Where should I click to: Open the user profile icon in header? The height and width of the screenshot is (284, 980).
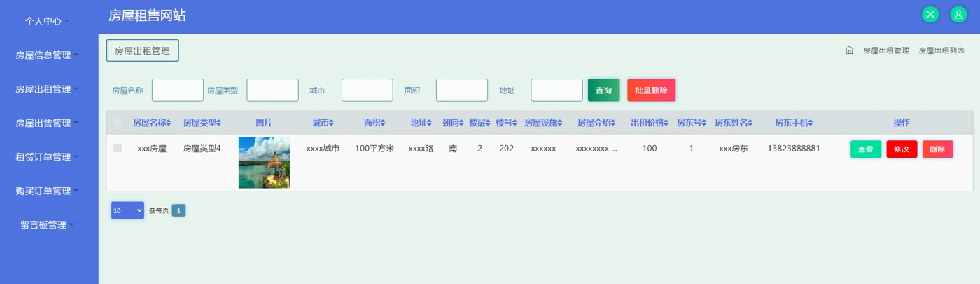958,14
